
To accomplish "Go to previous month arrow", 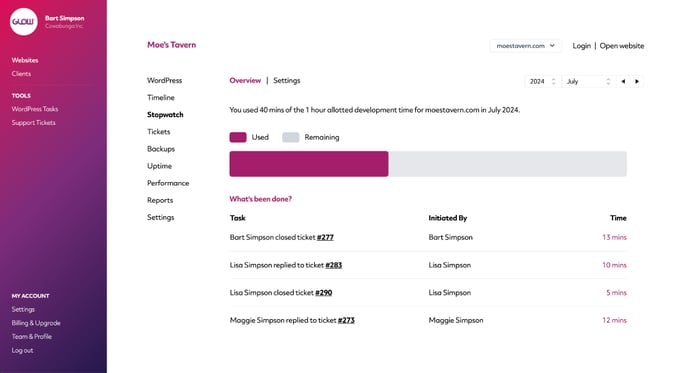I will pos(623,81).
